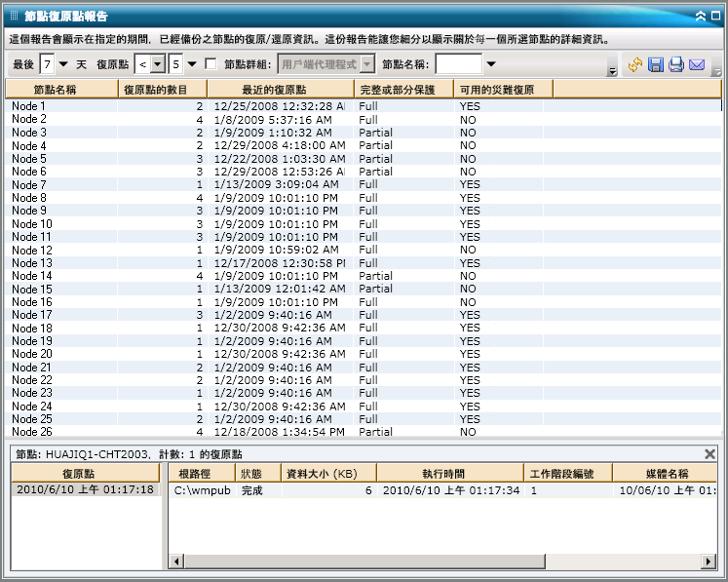Viewport: 728px width, 582px height.
Task: Select the Node 18 row
Action: coord(364,328)
